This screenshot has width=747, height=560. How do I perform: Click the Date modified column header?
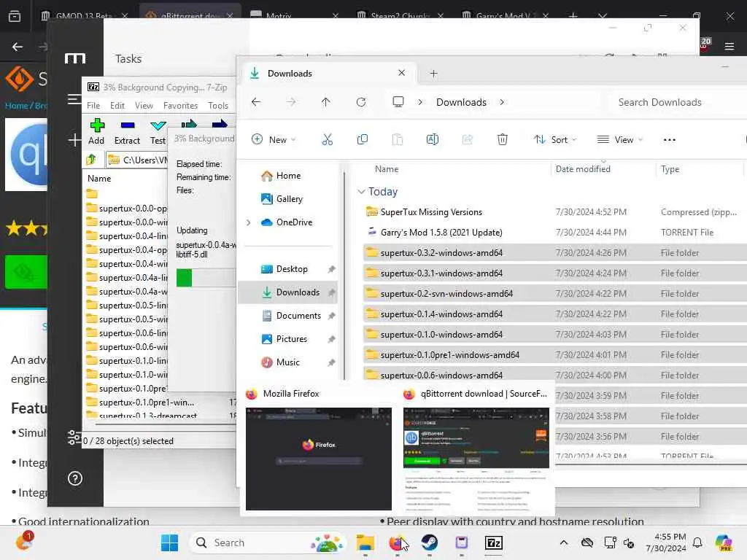[583, 169]
